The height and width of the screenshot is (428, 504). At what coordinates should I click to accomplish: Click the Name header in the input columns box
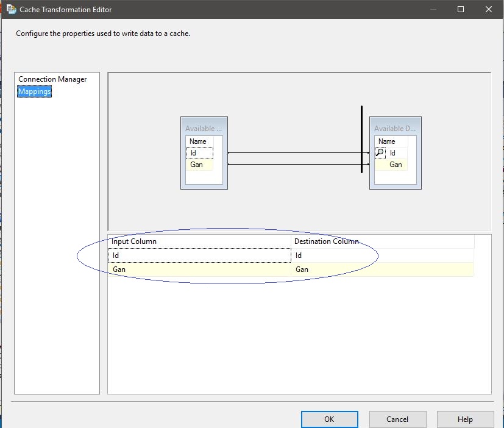(199, 141)
